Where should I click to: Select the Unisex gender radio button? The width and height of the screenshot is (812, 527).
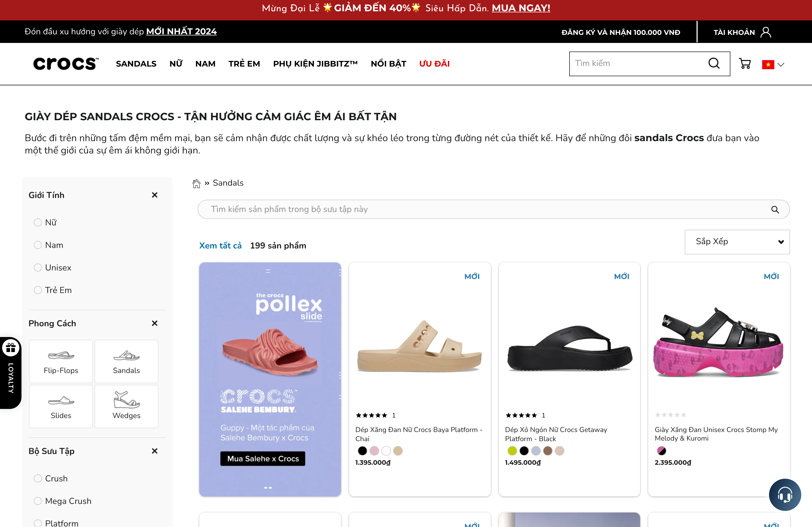(38, 267)
